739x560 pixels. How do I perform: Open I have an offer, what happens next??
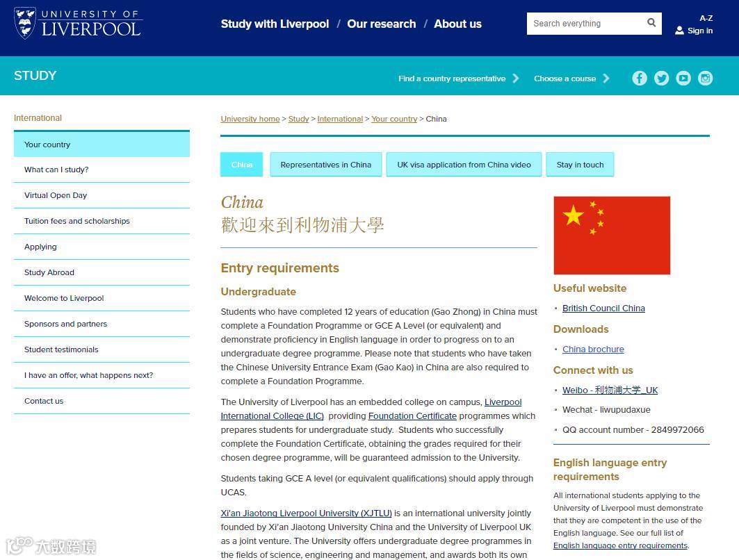click(x=101, y=375)
